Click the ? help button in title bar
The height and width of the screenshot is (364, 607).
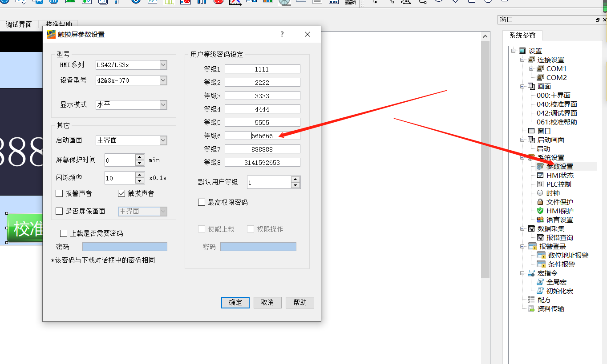click(x=282, y=34)
